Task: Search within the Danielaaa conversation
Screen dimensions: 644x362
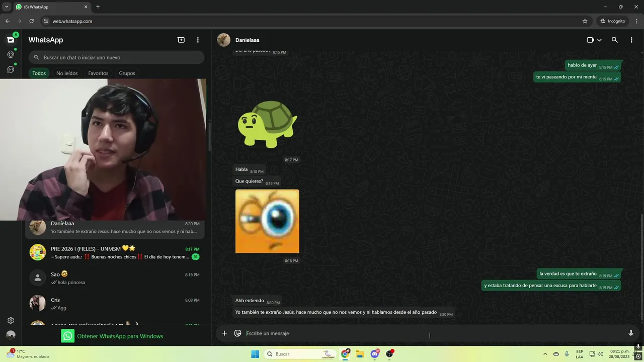Action: coord(614,40)
